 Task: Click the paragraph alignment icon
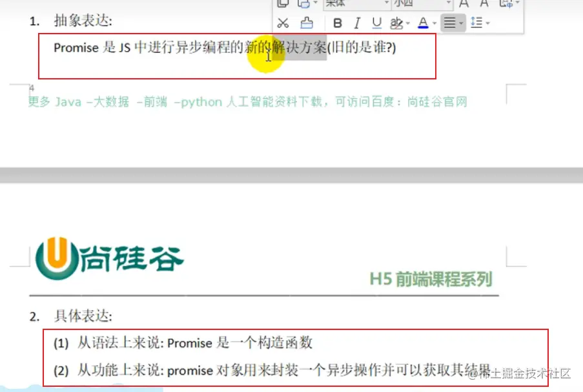pos(449,23)
